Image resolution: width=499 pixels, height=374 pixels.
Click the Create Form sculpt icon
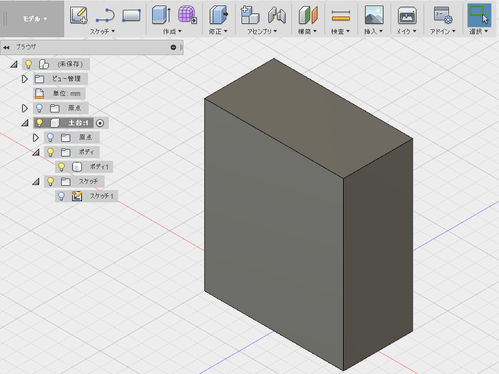point(187,15)
